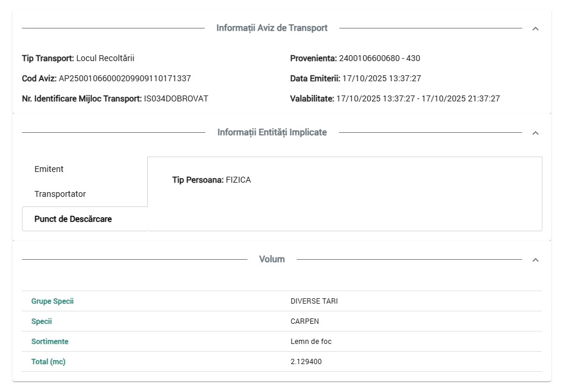562x392 pixels.
Task: Collapse the Informații Aviz de Transport section chevron
Action: (x=535, y=28)
